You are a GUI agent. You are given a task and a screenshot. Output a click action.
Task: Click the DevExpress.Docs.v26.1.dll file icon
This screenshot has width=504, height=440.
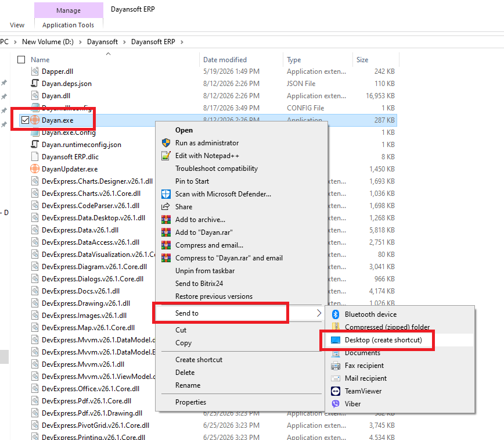click(35, 291)
